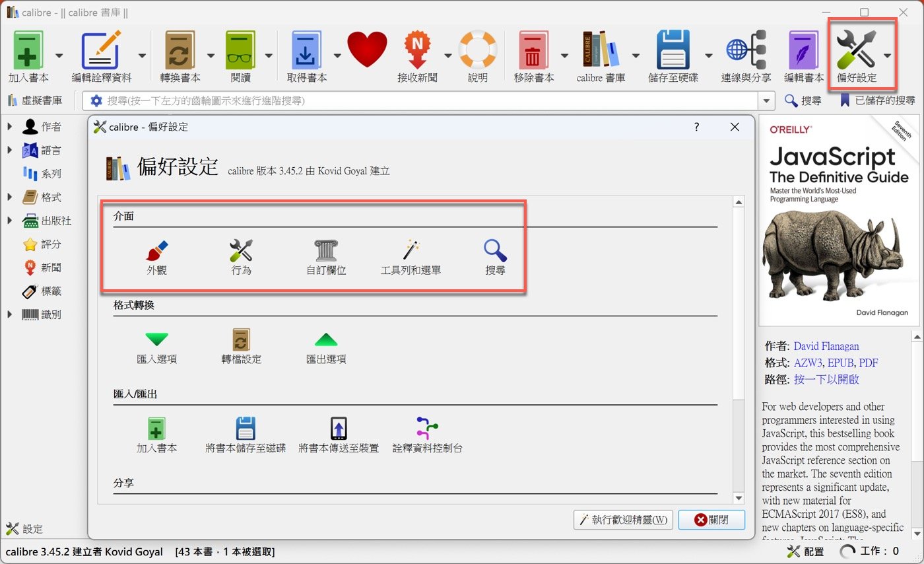
Task: Open 已儲存的搜尋 button
Action: point(878,100)
